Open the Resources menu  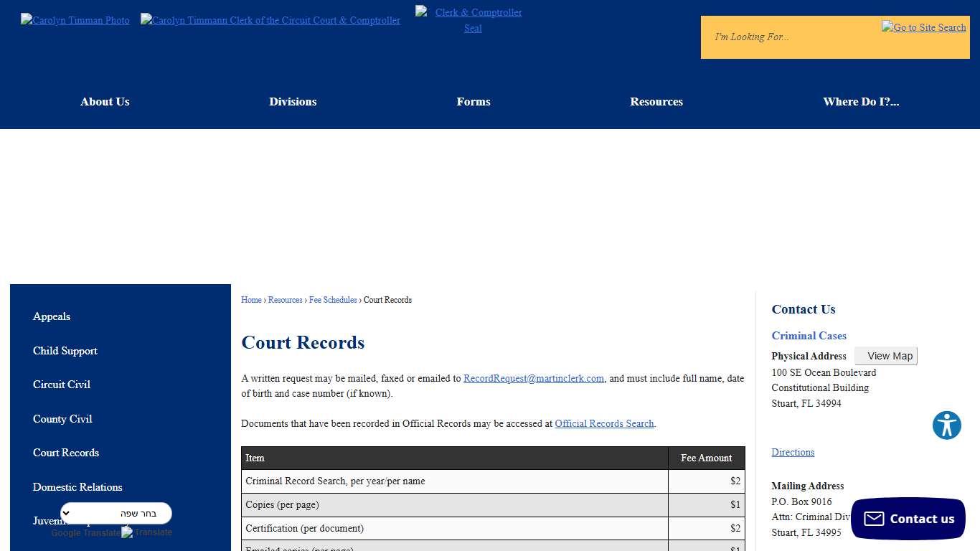[x=656, y=102]
